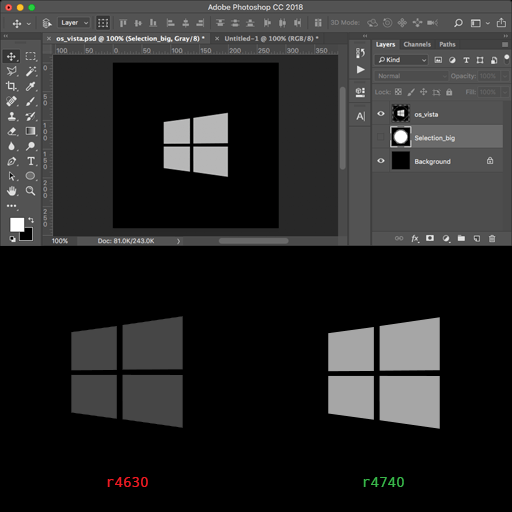
Task: Hide the Background layer
Action: click(x=381, y=161)
